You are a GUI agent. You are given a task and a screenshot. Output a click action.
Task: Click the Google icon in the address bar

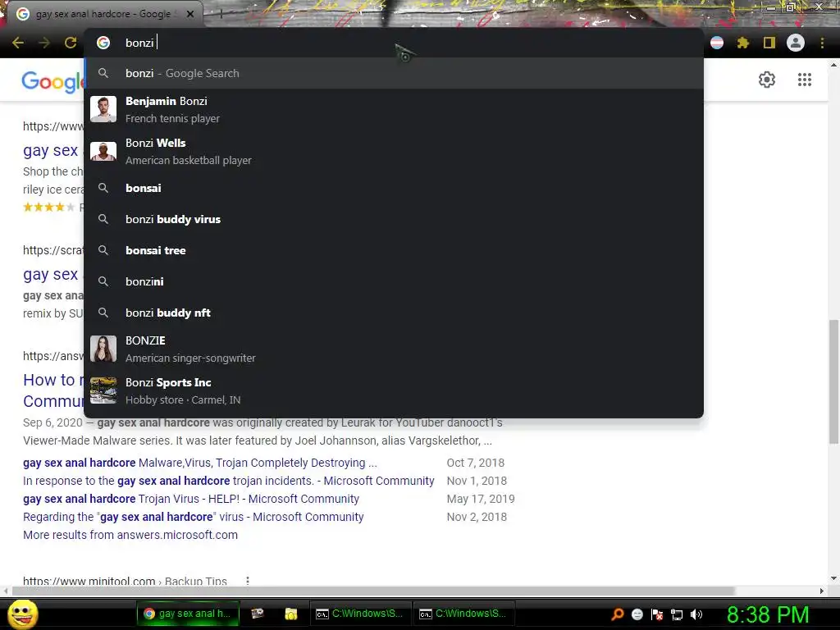[103, 43]
